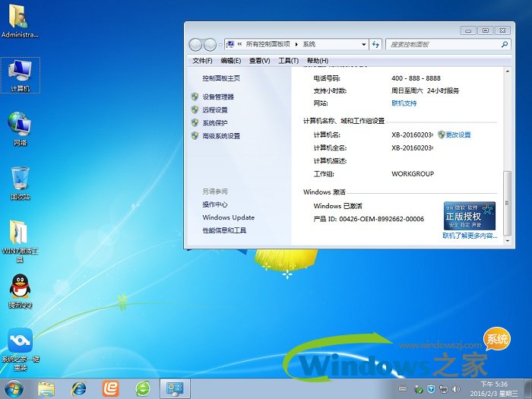This screenshot has width=532, height=399.
Task: Refresh the control panel address bar
Action: coord(375,44)
